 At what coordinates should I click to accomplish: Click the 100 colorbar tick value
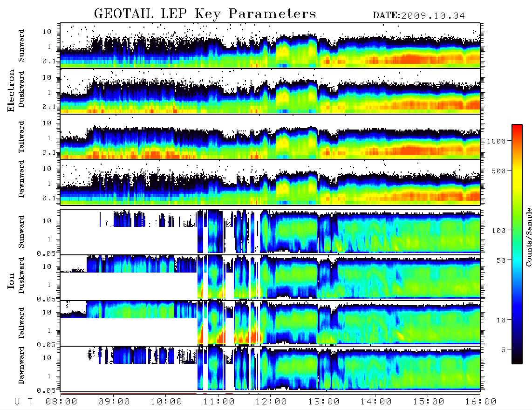pyautogui.click(x=499, y=231)
